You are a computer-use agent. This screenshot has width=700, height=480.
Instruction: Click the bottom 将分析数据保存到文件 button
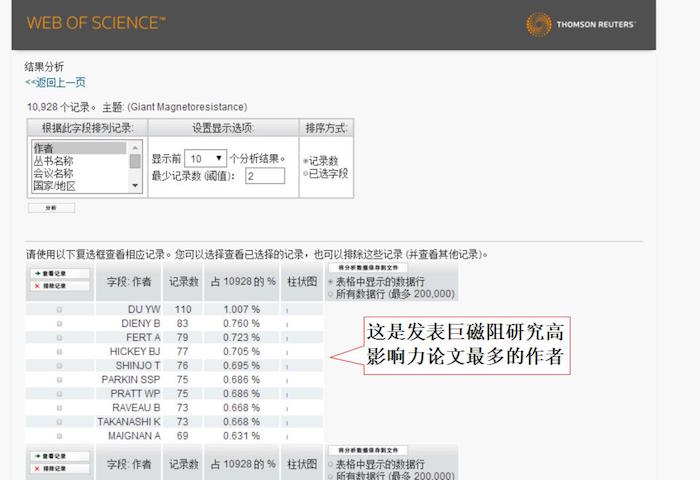tap(368, 450)
